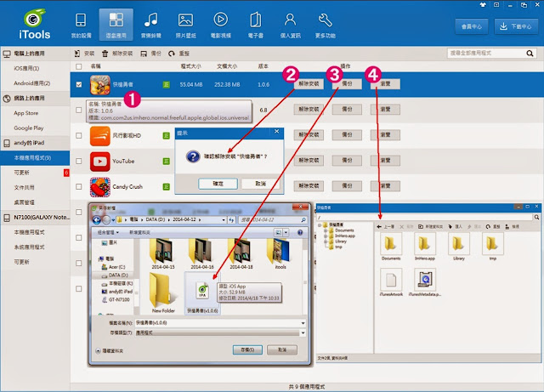
Task: Click the cancel button in uninstall prompt
Action: pos(261,184)
